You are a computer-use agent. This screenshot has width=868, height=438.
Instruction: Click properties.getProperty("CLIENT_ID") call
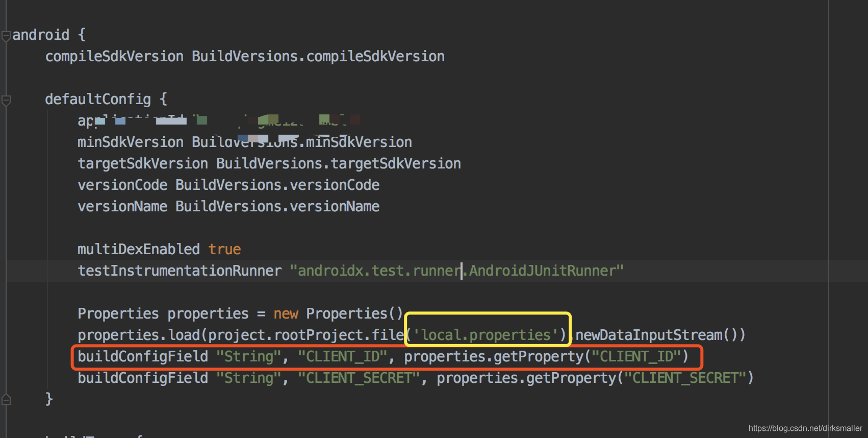pos(547,356)
